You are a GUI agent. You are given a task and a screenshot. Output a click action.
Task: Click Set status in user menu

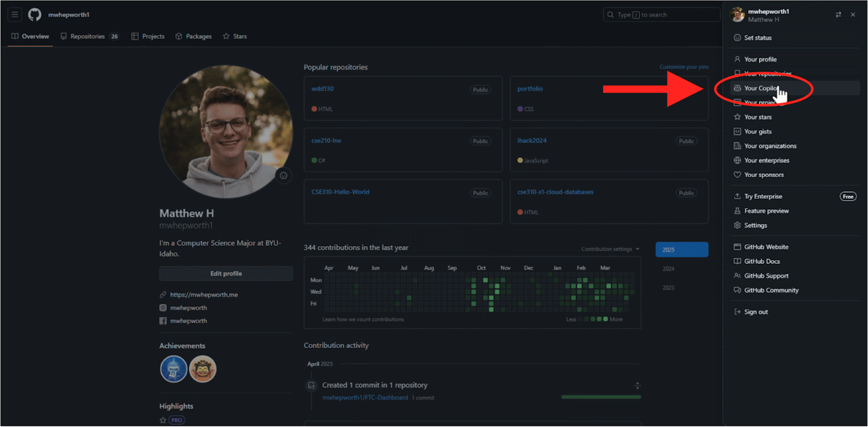coord(757,38)
